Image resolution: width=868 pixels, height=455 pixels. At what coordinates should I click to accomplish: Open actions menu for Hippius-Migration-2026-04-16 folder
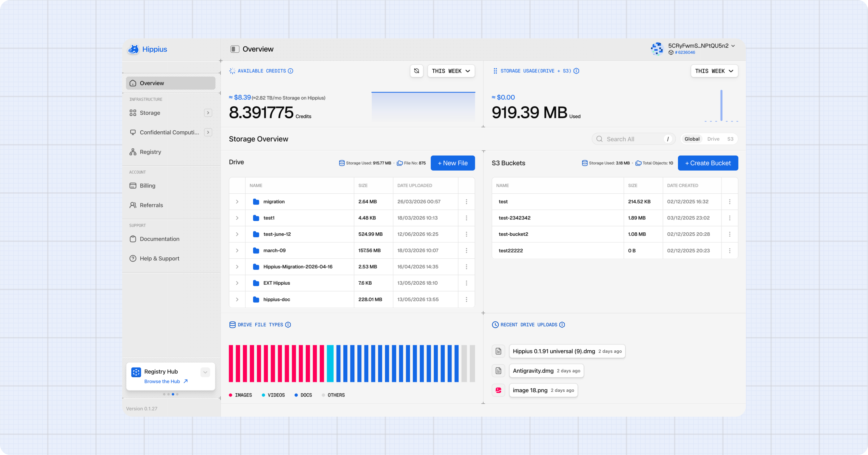(x=467, y=267)
